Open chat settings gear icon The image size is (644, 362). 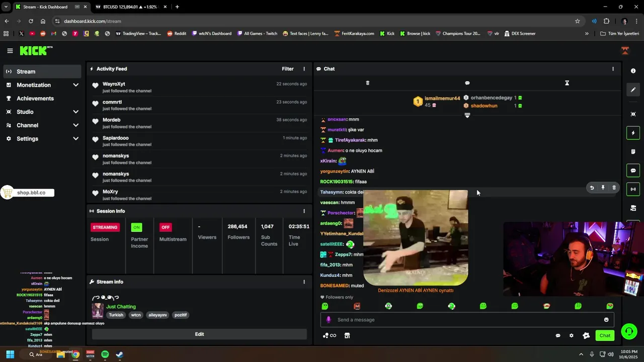[571, 336]
